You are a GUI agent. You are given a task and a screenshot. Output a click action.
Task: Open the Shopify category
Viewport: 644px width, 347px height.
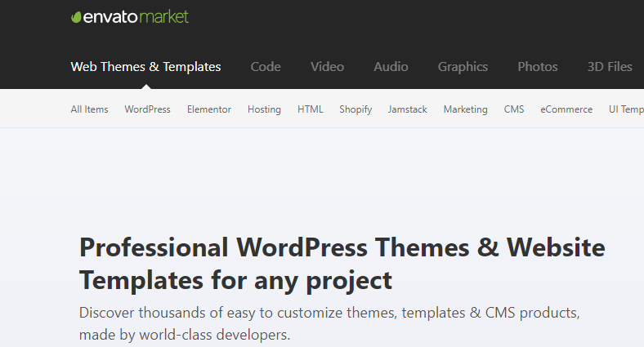(356, 109)
